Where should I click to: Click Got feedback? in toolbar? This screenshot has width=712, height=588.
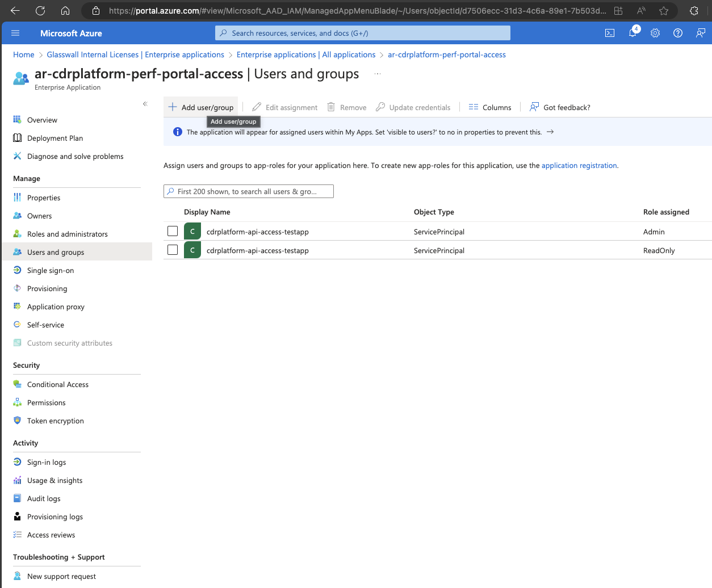pyautogui.click(x=560, y=107)
